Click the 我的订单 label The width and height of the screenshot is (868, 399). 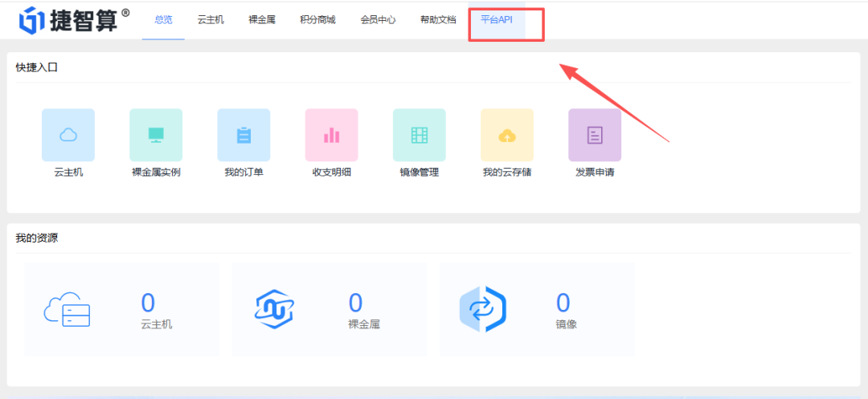pos(244,173)
